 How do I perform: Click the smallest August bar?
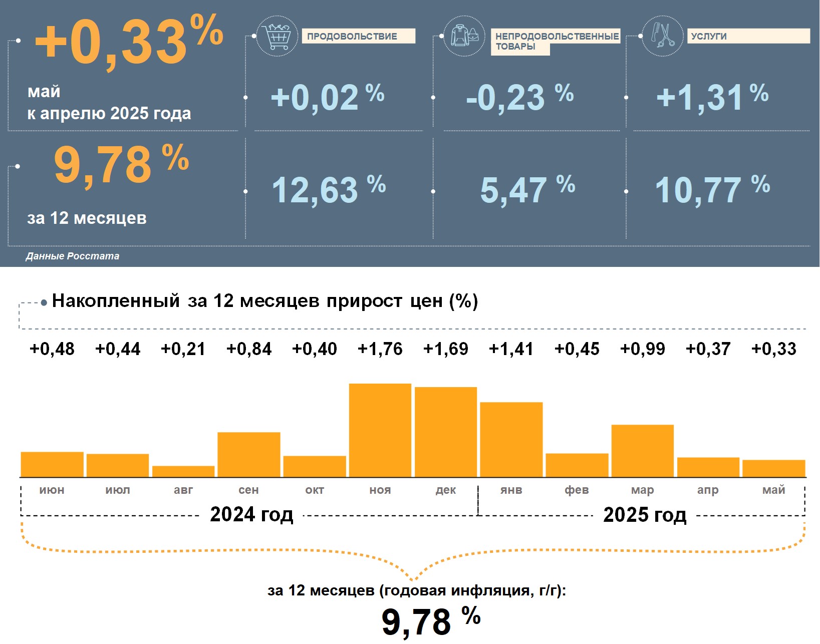pyautogui.click(x=183, y=471)
